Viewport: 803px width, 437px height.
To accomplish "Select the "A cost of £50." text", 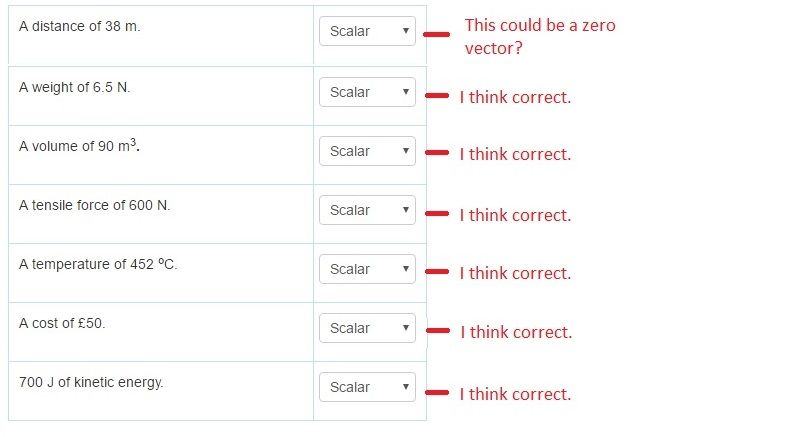I will click(62, 323).
